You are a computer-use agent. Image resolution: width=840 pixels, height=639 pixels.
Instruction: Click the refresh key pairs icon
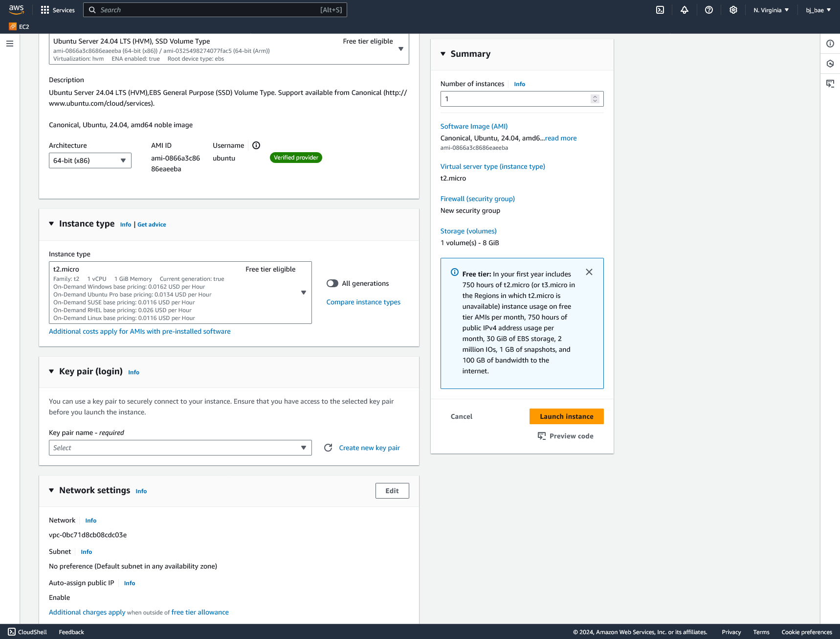pos(328,448)
